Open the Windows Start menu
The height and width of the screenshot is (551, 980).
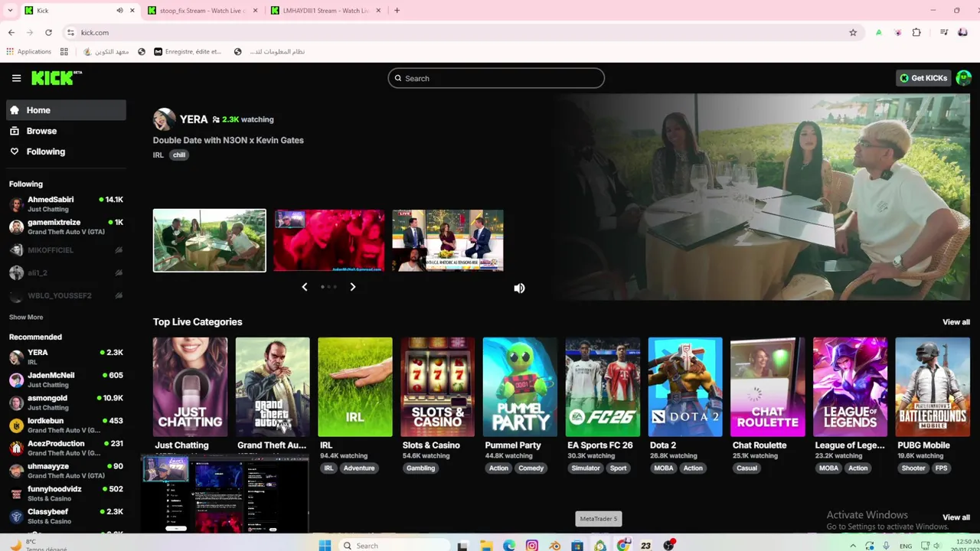point(325,546)
